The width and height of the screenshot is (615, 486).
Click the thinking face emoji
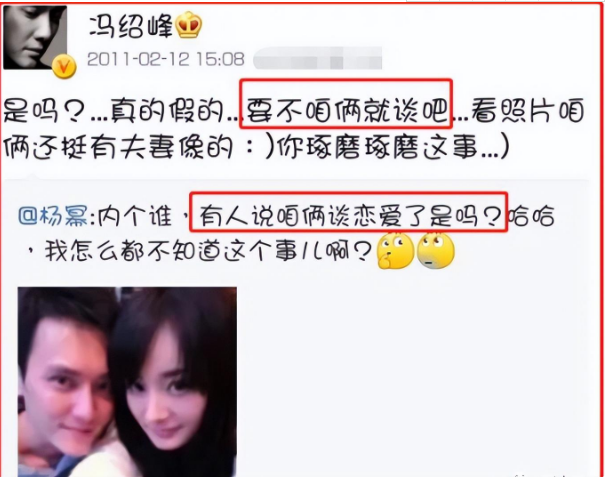(x=395, y=251)
